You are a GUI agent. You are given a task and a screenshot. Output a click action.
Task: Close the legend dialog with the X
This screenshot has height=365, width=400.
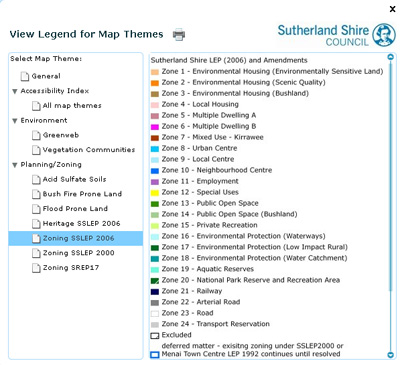point(393,9)
